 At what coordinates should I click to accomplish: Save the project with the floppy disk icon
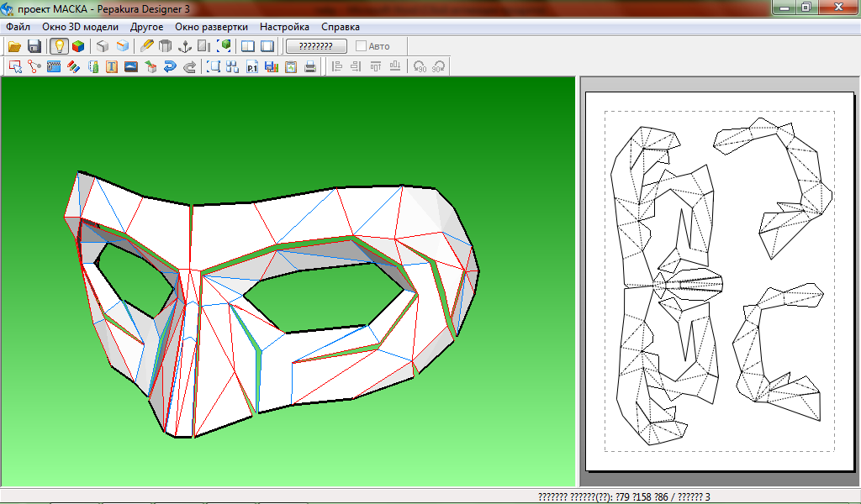pyautogui.click(x=34, y=46)
